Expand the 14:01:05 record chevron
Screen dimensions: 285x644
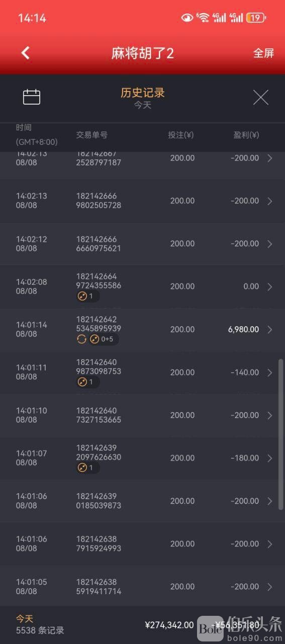point(270,587)
